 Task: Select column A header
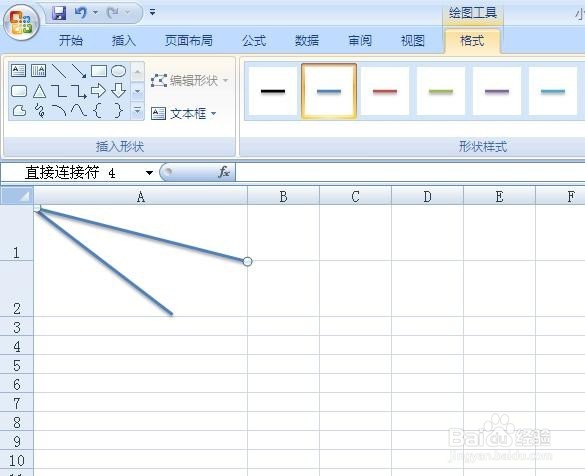point(141,196)
